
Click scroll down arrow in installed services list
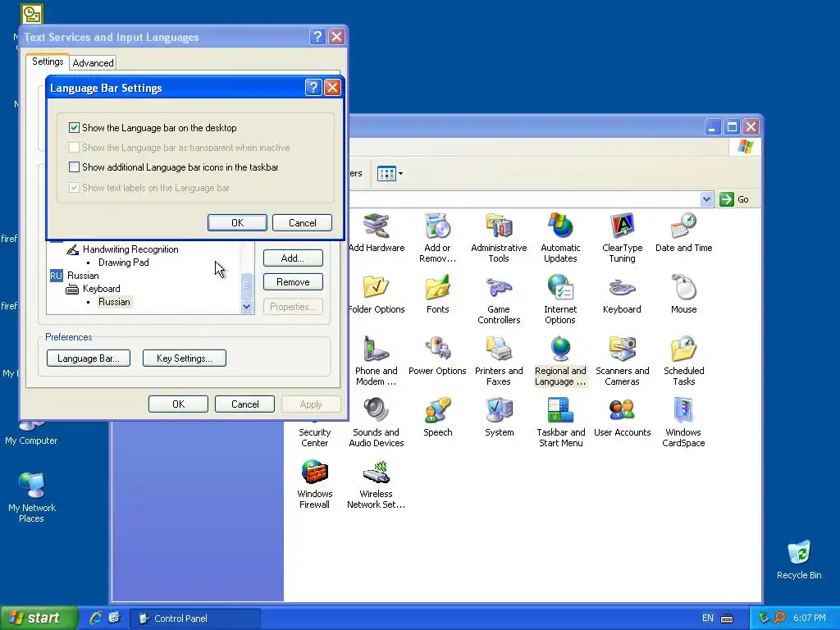[246, 307]
